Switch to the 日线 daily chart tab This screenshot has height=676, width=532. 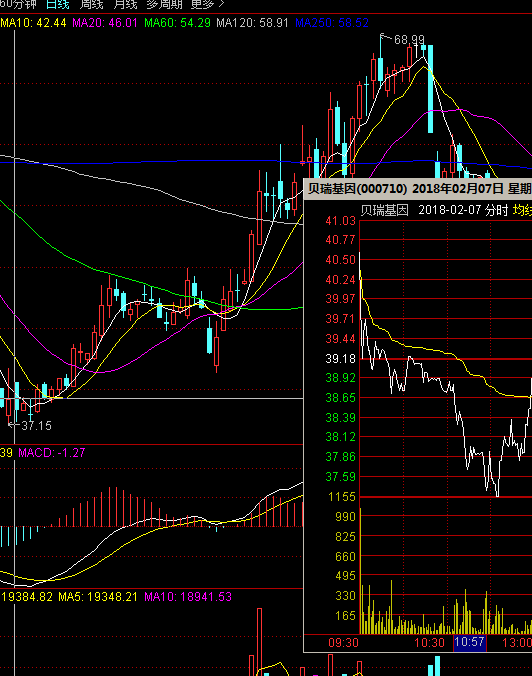point(57,4)
